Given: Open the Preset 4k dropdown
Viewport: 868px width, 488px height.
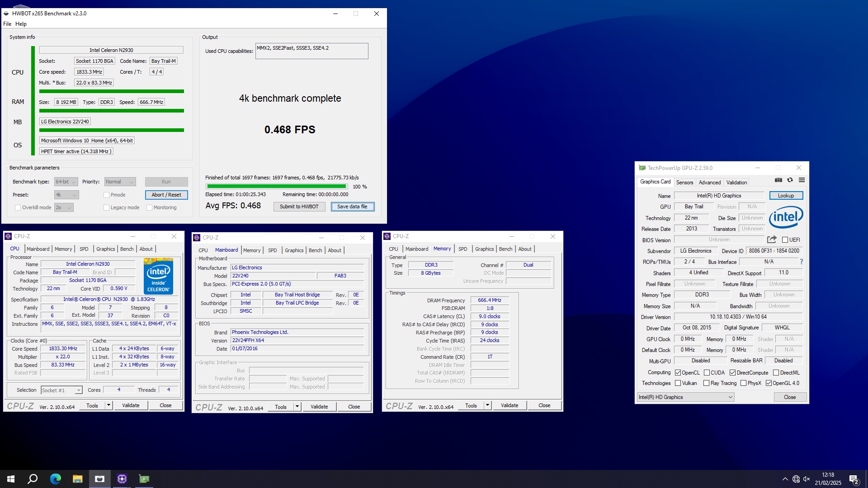Looking at the screenshot, I should point(66,195).
